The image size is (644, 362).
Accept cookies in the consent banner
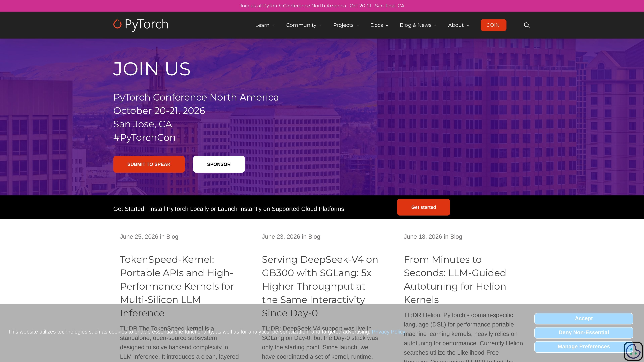583,319
